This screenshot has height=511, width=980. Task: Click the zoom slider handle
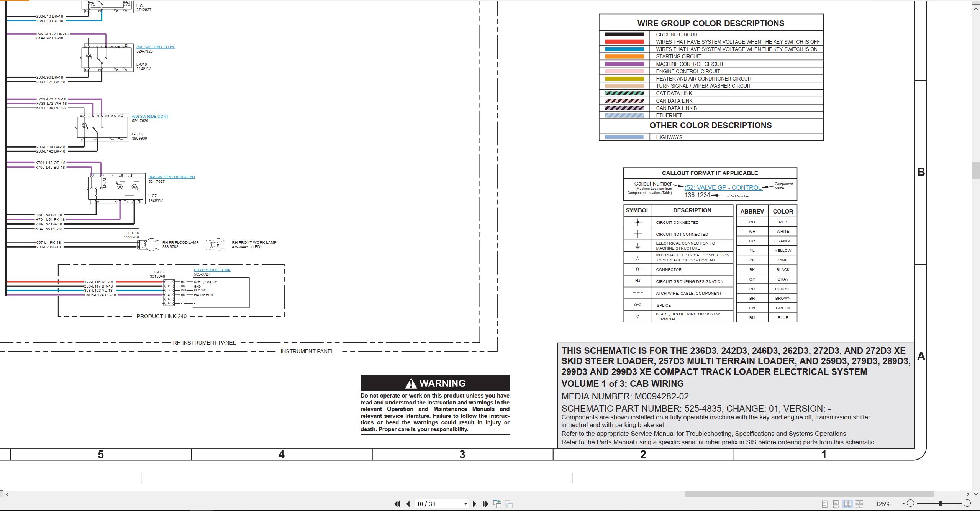coord(940,503)
